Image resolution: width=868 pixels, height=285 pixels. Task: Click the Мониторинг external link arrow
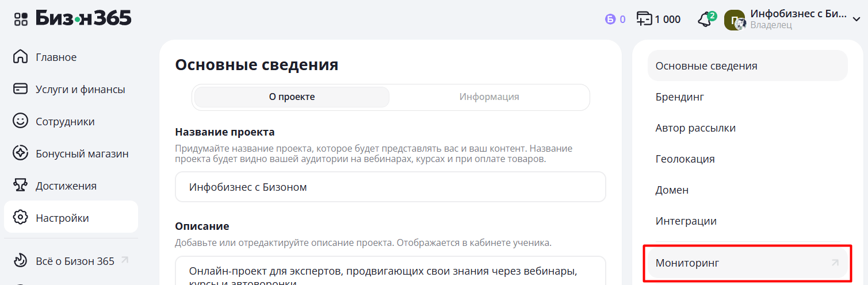(835, 263)
